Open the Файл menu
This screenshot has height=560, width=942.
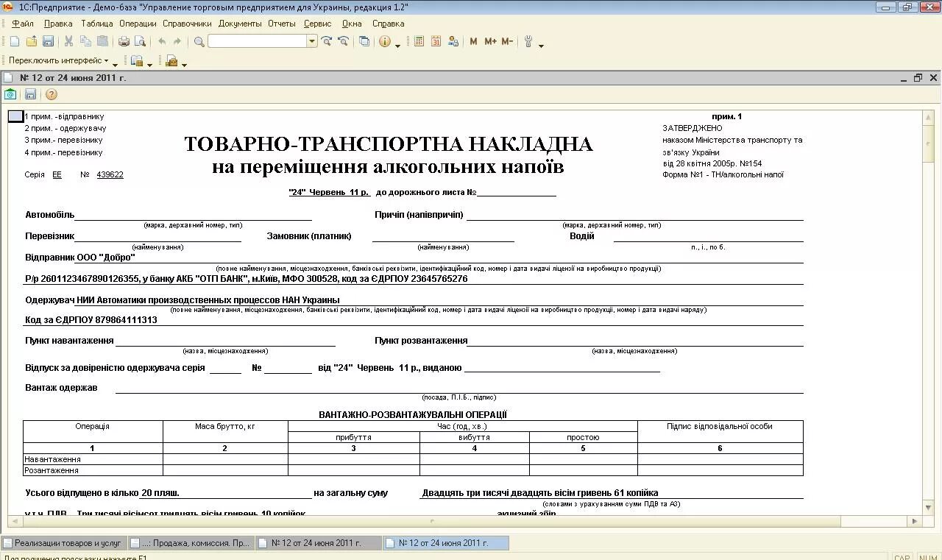pos(23,24)
